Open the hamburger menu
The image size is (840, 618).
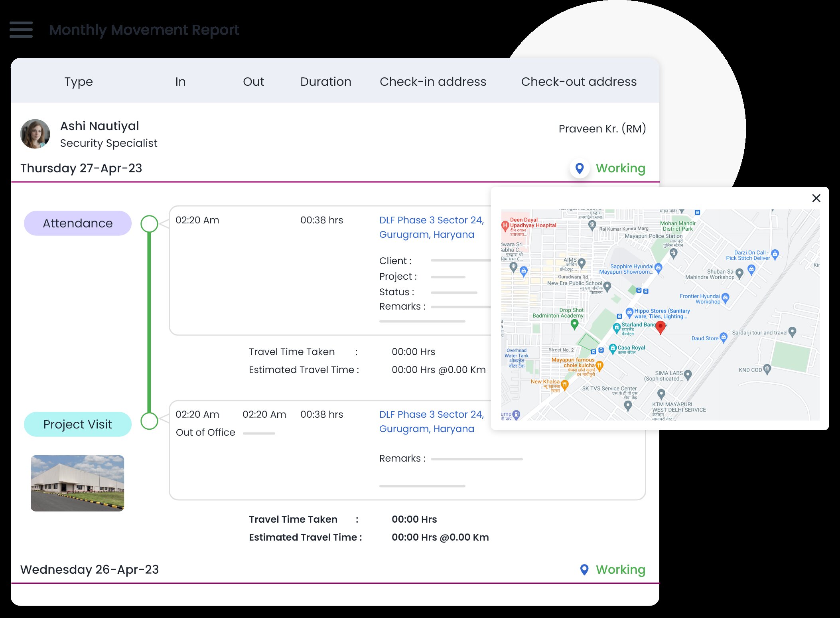[21, 30]
